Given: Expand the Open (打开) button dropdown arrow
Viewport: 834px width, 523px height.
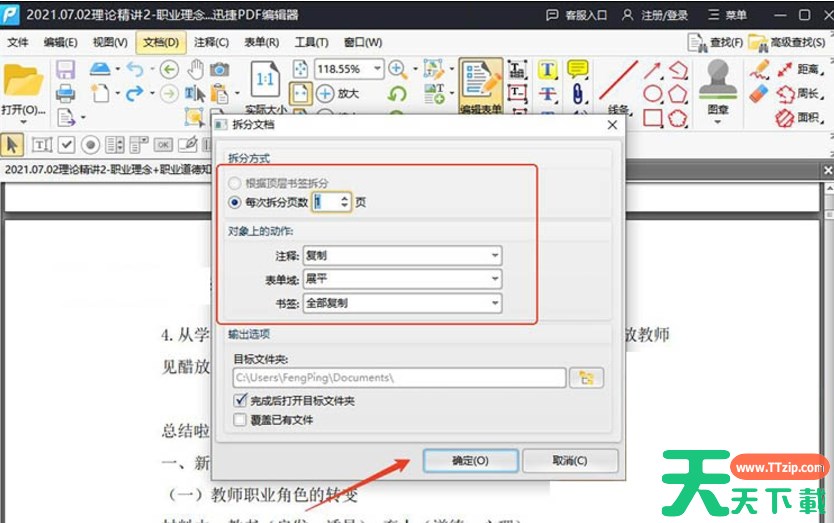Looking at the screenshot, I should tap(23, 122).
